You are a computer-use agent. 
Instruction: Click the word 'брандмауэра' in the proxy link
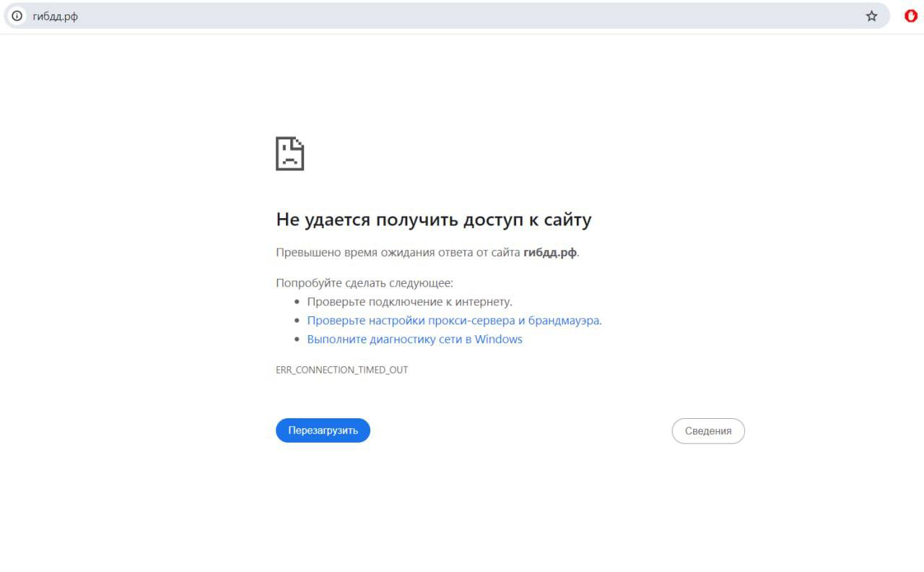(564, 321)
